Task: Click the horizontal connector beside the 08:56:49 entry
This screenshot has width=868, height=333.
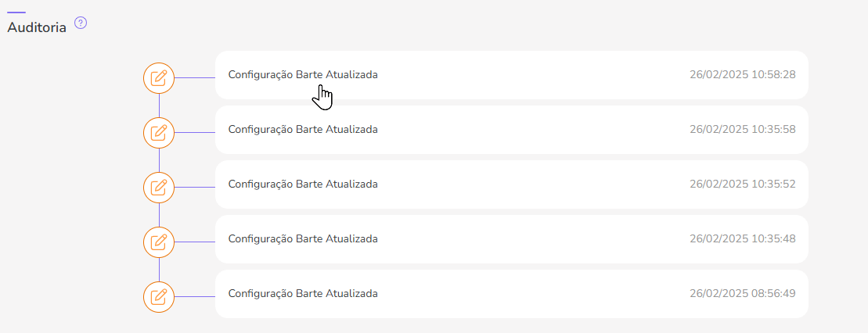Action: coord(195,296)
